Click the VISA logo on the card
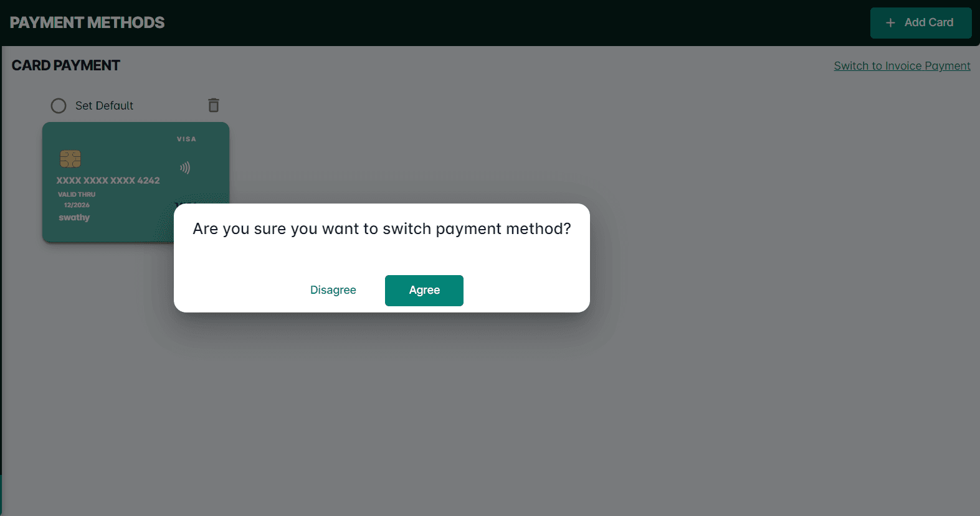Screen dimensions: 980x516 tap(186, 139)
